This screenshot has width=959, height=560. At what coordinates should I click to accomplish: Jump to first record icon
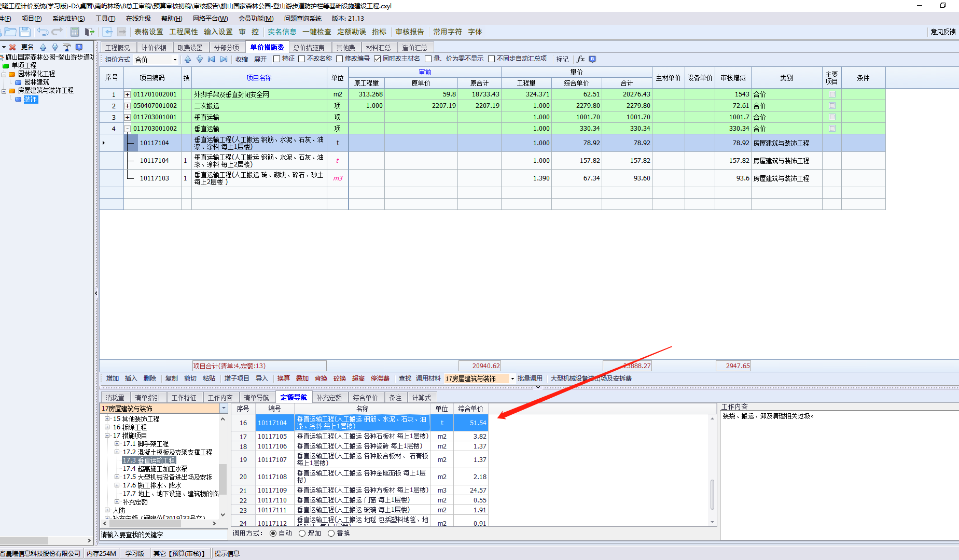click(212, 59)
